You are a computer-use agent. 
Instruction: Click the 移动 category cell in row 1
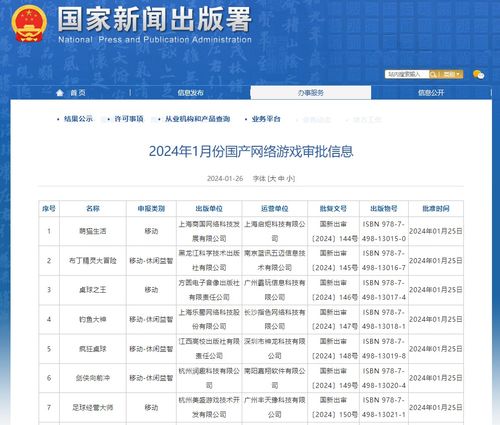tap(151, 231)
